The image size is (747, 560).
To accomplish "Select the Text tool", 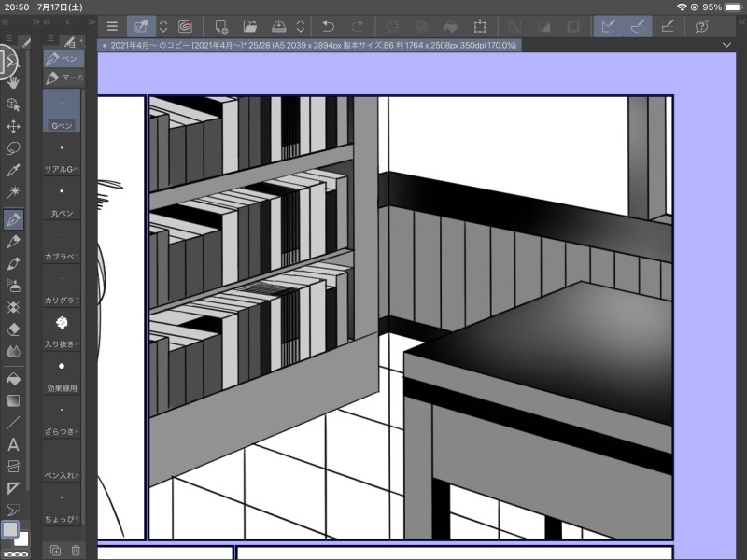I will point(13,445).
